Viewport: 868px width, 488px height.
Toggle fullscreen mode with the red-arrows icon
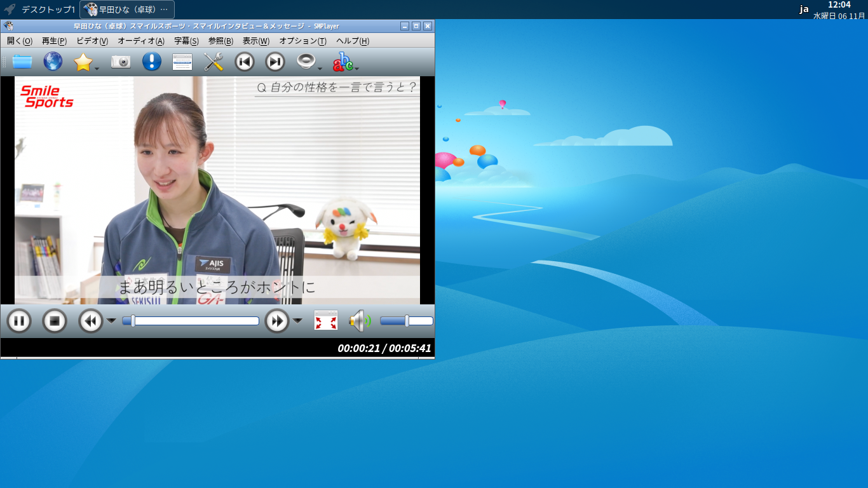click(x=326, y=320)
